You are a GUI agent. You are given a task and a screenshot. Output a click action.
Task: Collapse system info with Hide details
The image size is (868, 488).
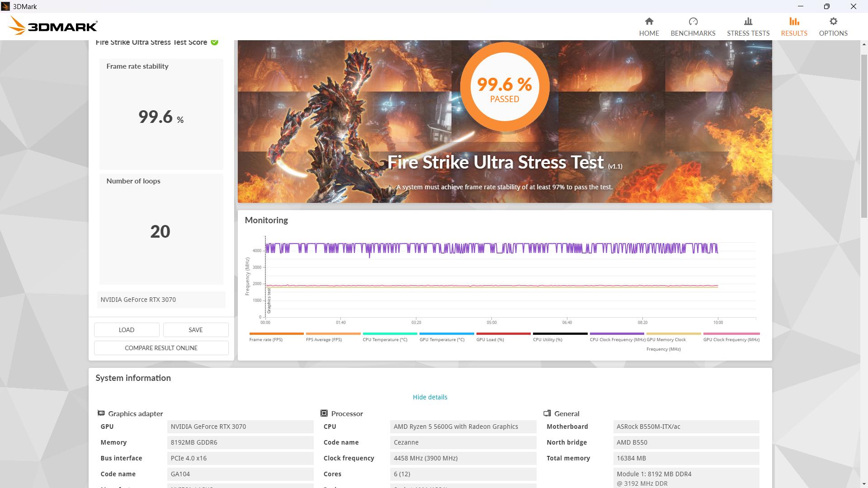point(429,397)
